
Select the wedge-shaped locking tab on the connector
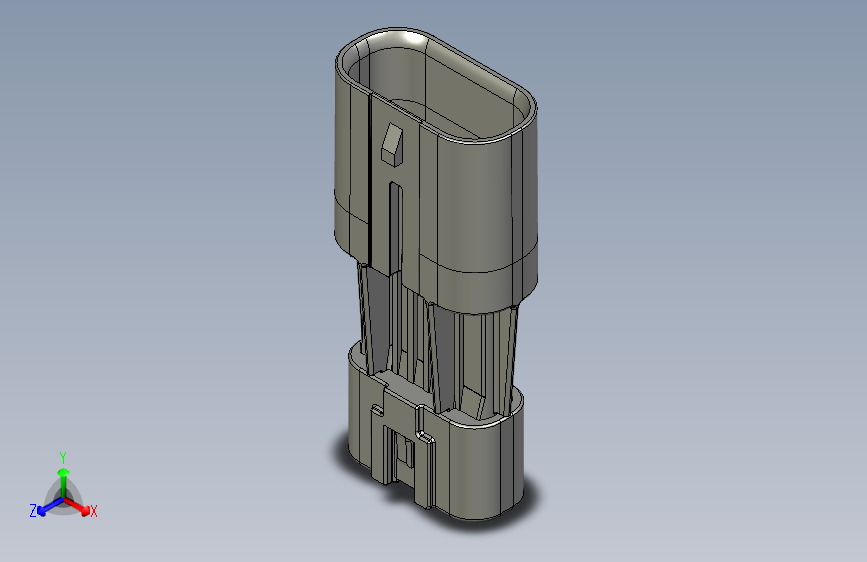pyautogui.click(x=392, y=144)
